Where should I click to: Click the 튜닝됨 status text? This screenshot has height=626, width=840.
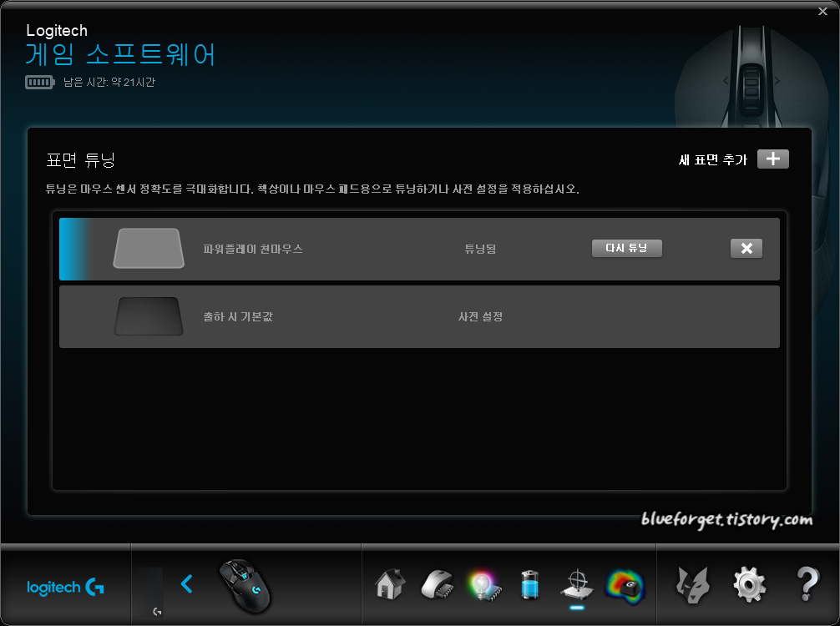point(480,249)
